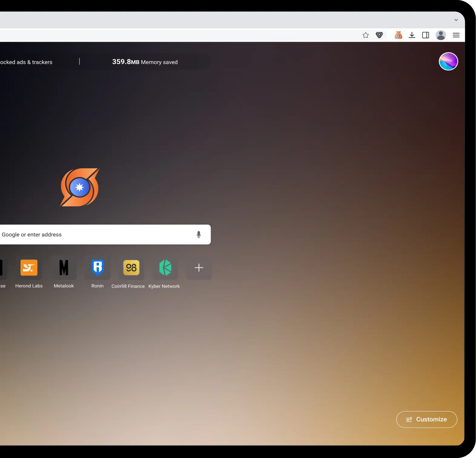Viewport: 476px width, 458px height.
Task: Open the shield ad-blocker icon
Action: click(379, 35)
